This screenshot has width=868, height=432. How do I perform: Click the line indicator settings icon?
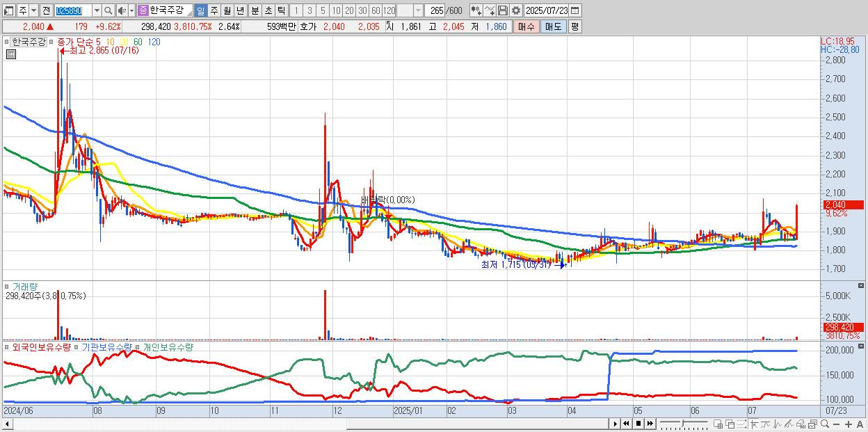(x=490, y=10)
